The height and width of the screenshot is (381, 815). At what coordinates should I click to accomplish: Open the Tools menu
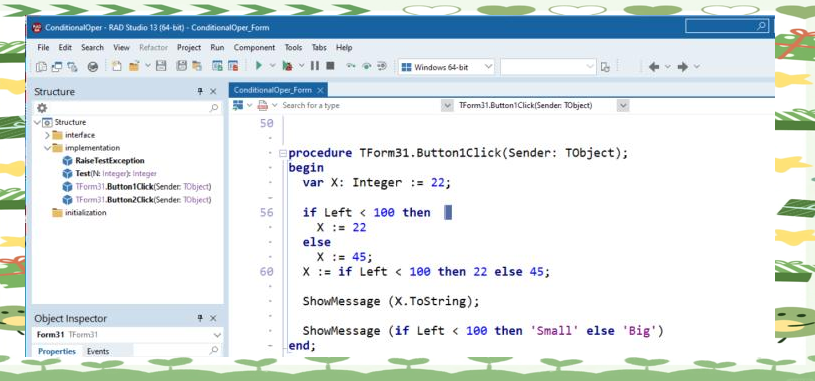(293, 47)
